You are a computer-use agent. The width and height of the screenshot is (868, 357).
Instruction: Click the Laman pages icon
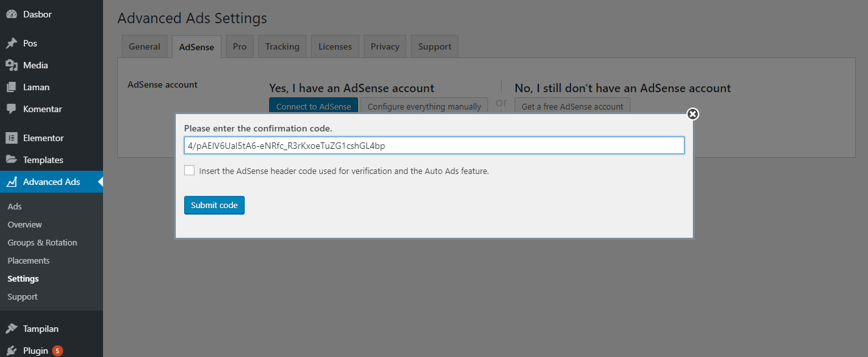click(12, 87)
